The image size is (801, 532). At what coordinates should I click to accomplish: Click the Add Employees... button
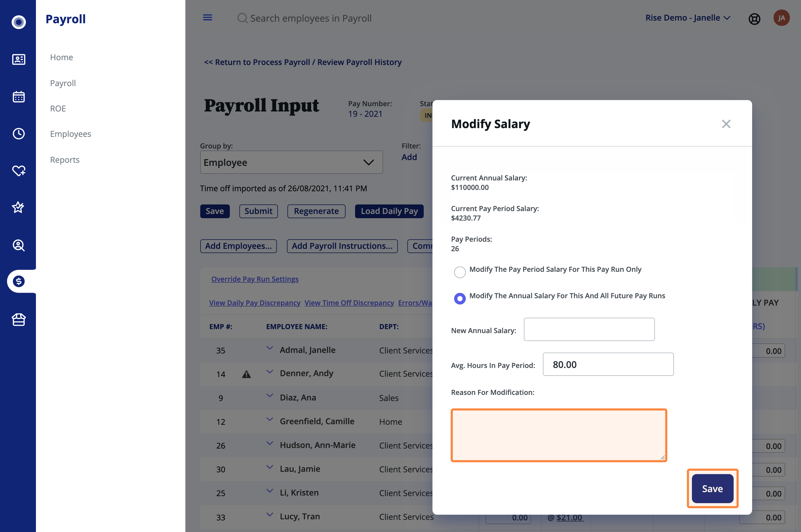click(x=239, y=246)
